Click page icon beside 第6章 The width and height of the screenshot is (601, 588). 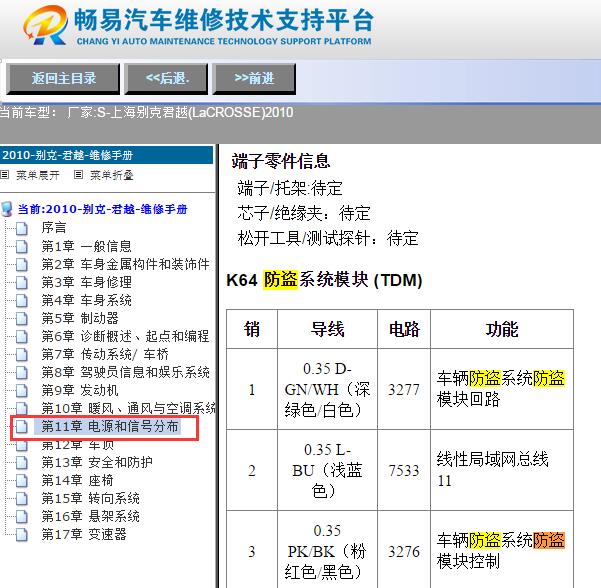pos(22,336)
